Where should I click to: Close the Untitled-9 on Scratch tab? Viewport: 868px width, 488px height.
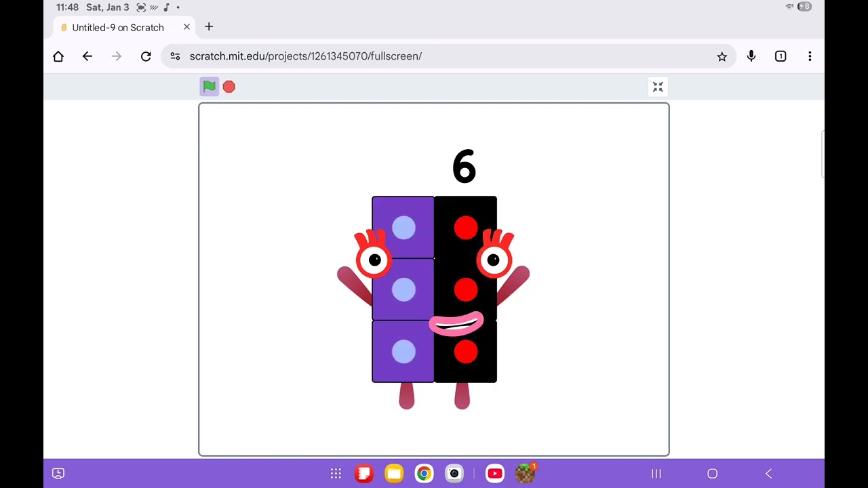186,27
